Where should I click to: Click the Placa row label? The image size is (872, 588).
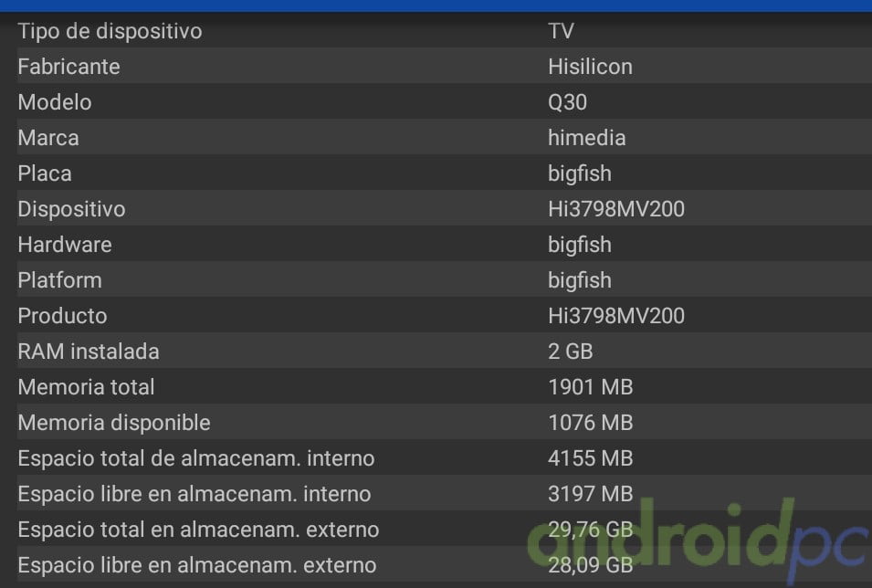(45, 173)
